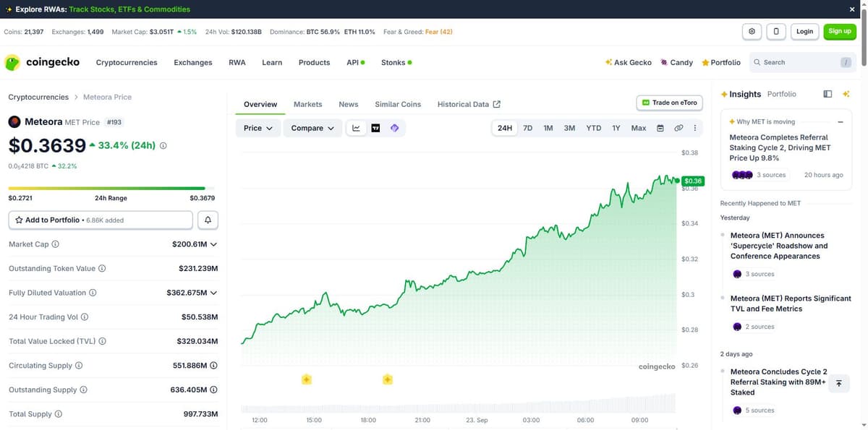This screenshot has width=868, height=430.
Task: Switch to the TradingView chart
Action: click(x=375, y=128)
